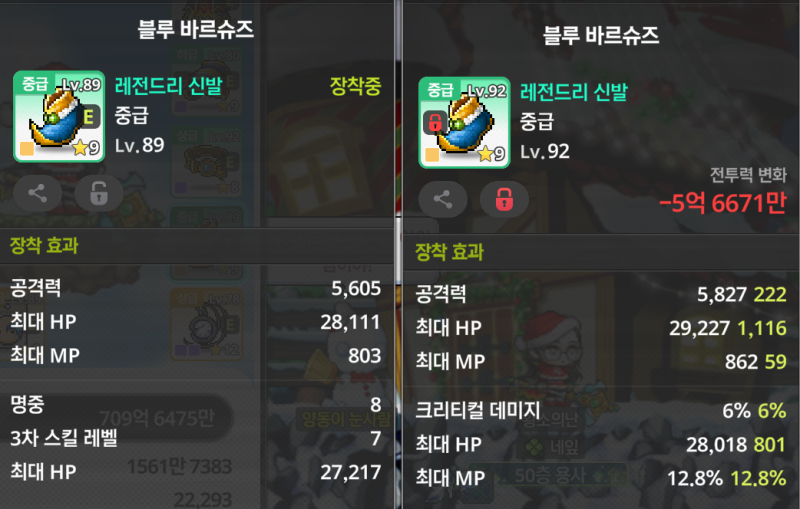This screenshot has height=509, width=800.
Task: Tap right 블루 바르슈즈 title
Action: point(601,35)
